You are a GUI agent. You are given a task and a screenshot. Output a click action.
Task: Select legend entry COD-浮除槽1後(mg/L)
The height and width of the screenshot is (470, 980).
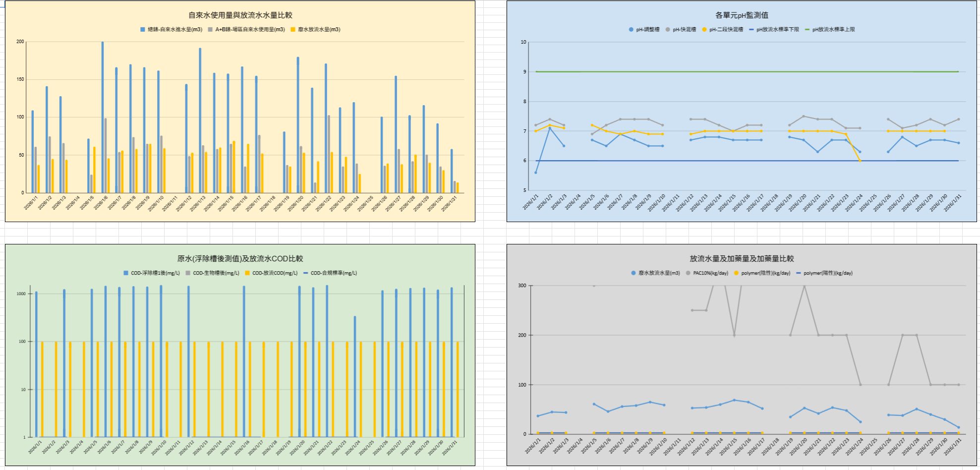[155, 273]
